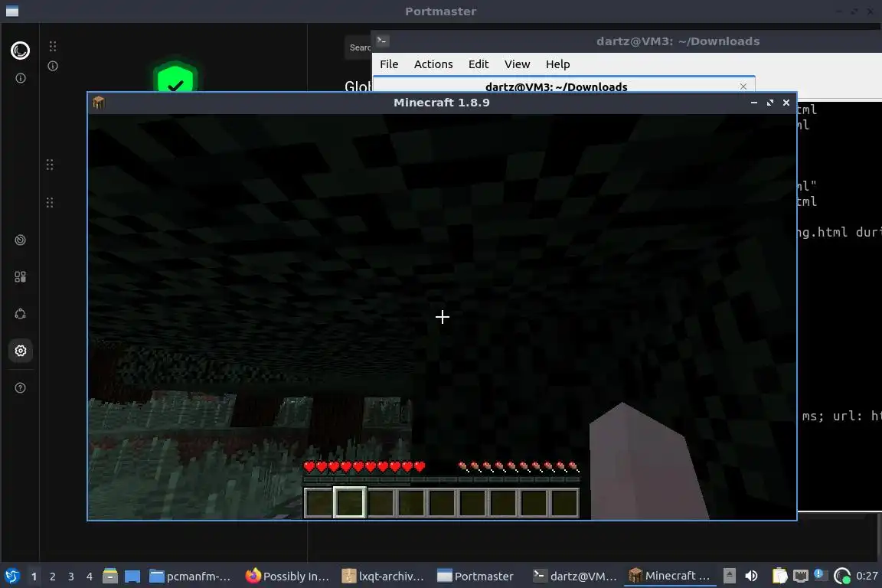This screenshot has height=588, width=882.
Task: Click the Portmaster search field
Action: (x=358, y=47)
